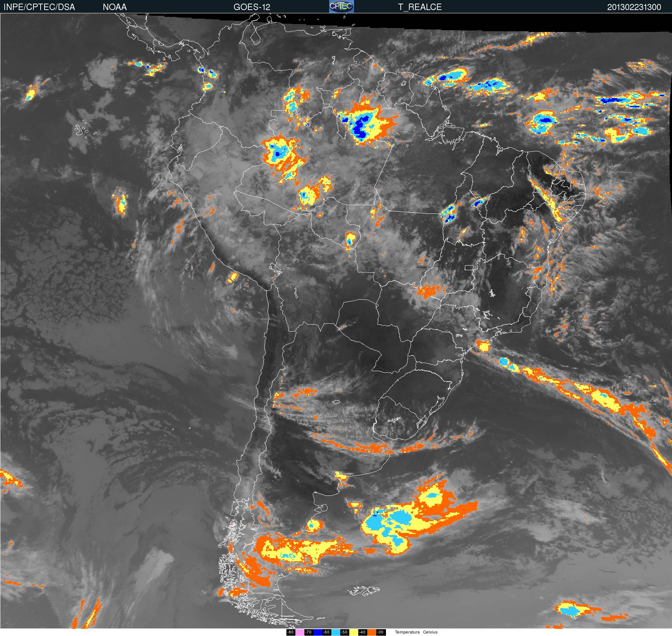Viewport: 672px width, 636px height.
Task: Click the -50 legend value
Action: 344,632
